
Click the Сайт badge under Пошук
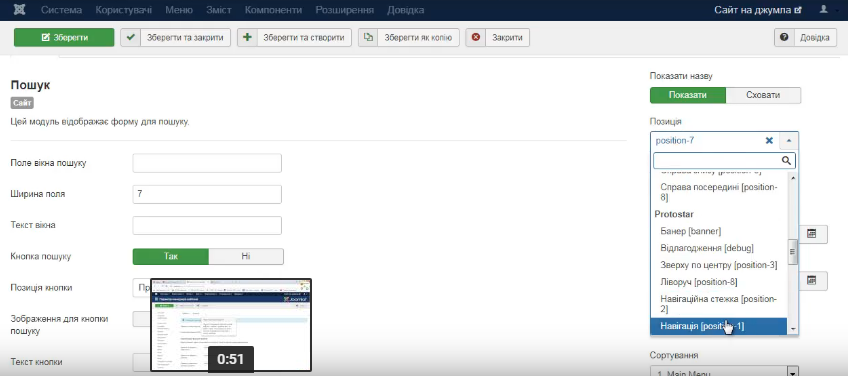[x=22, y=102]
